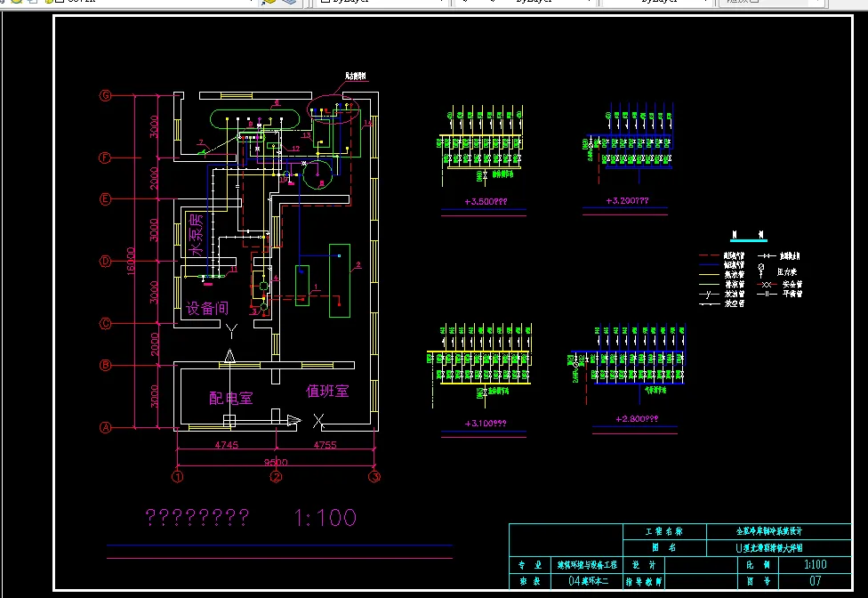Image resolution: width=868 pixels, height=598 pixels.
Task: Pick the 9500 overall horizontal dimension
Action: [x=276, y=462]
